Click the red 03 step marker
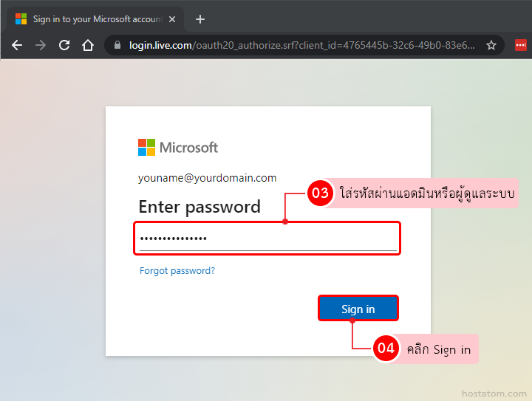The width and height of the screenshot is (532, 401). tap(319, 194)
